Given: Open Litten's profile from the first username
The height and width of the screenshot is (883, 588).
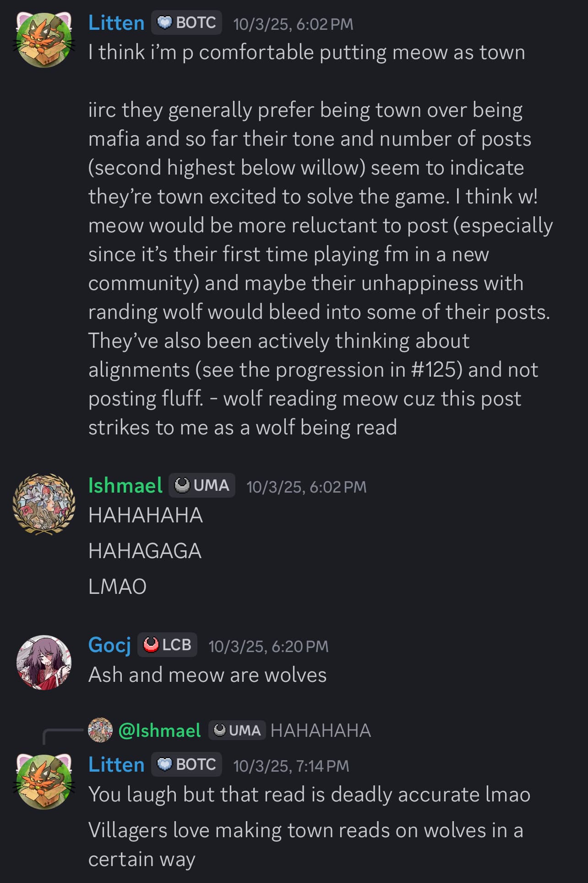Looking at the screenshot, I should pos(116,22).
